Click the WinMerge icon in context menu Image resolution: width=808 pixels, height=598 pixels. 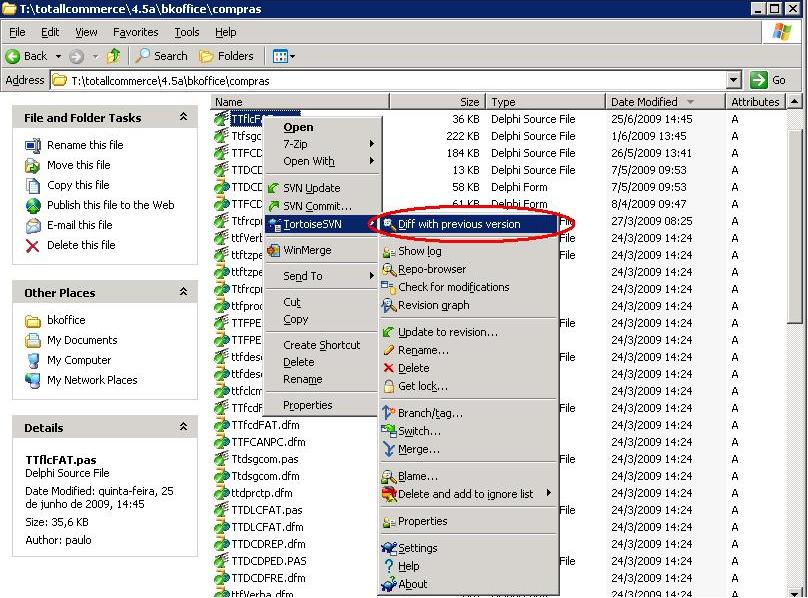pos(273,251)
